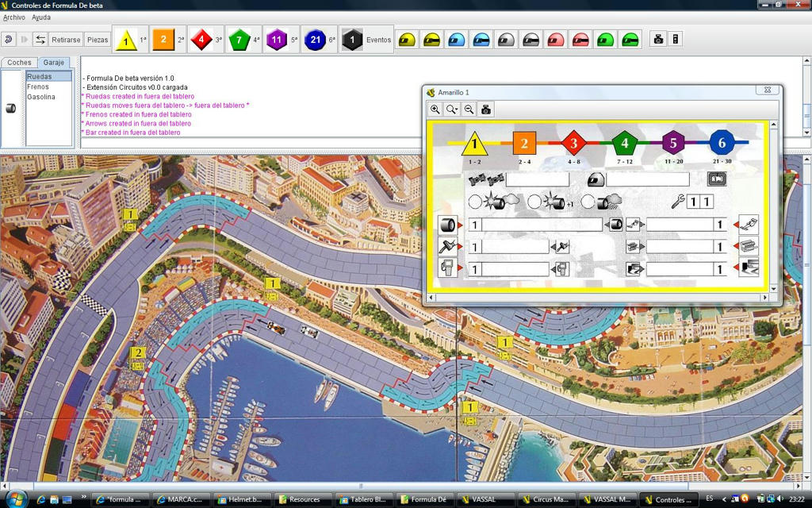Screen dimensions: 812x508
Task: Click the Windows Start orb
Action: point(17,498)
